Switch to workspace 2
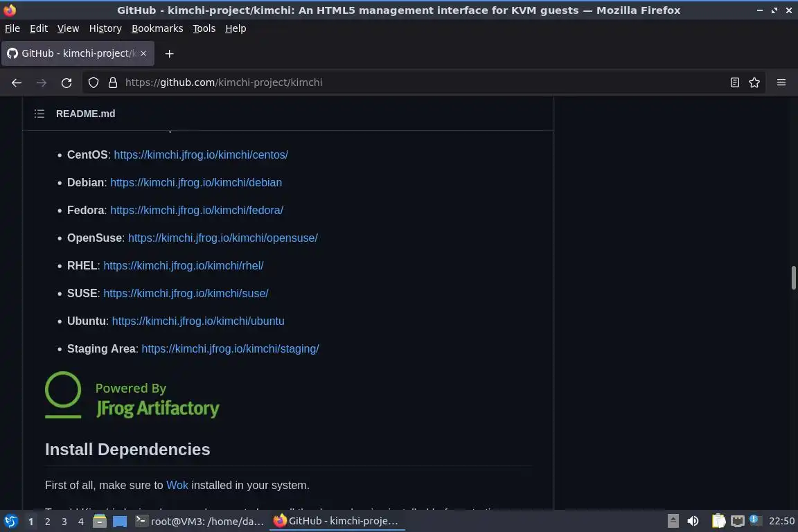 47,522
